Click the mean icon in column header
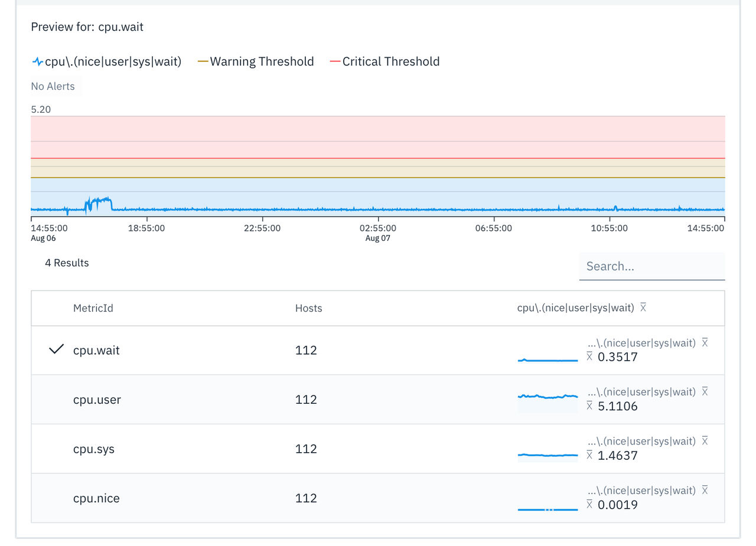Screen dimensions: 756x546 click(643, 308)
